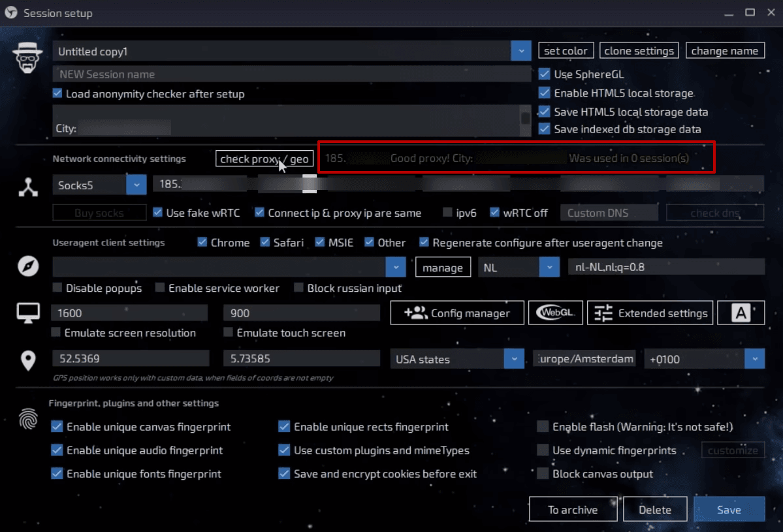The width and height of the screenshot is (783, 532).
Task: Open the +0100 timezone offset dropdown
Action: click(x=754, y=359)
